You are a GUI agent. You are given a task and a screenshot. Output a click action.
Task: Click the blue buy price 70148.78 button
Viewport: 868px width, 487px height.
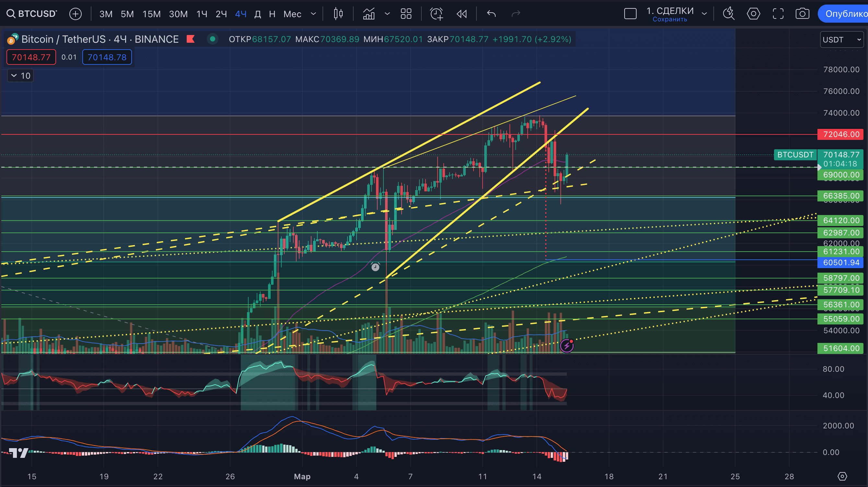[107, 57]
